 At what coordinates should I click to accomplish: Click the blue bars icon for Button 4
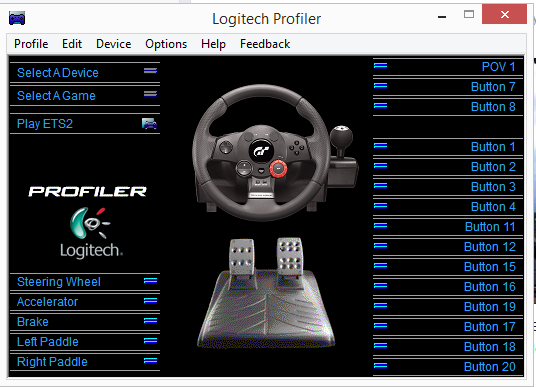380,205
